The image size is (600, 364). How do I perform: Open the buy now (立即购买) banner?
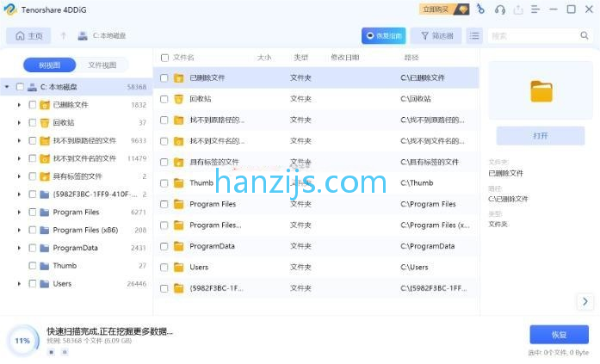point(444,9)
